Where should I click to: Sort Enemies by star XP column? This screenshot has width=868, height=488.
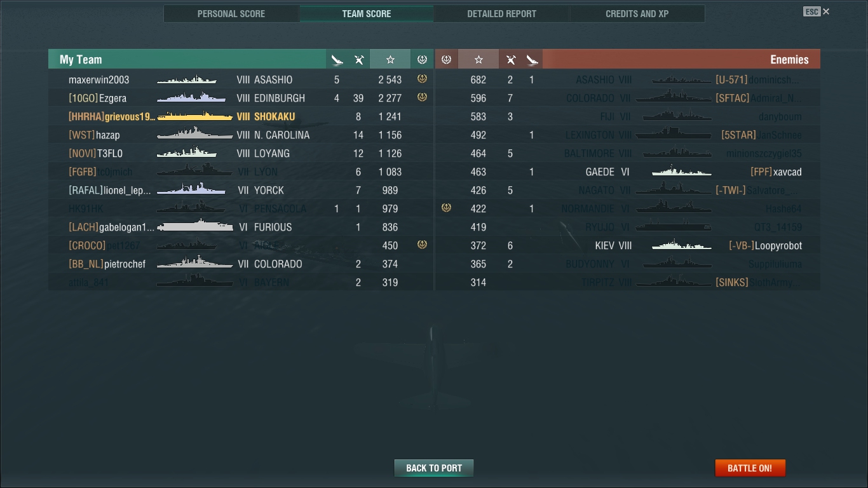[x=478, y=60]
